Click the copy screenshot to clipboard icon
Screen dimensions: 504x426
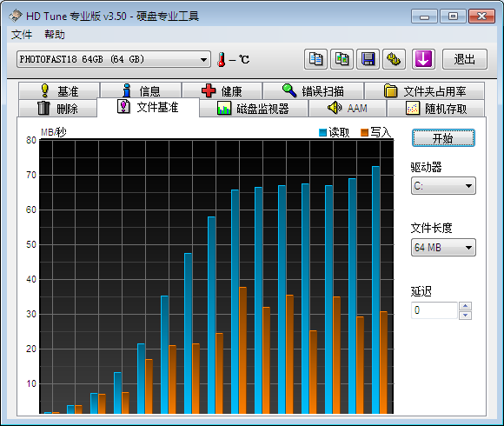342,59
